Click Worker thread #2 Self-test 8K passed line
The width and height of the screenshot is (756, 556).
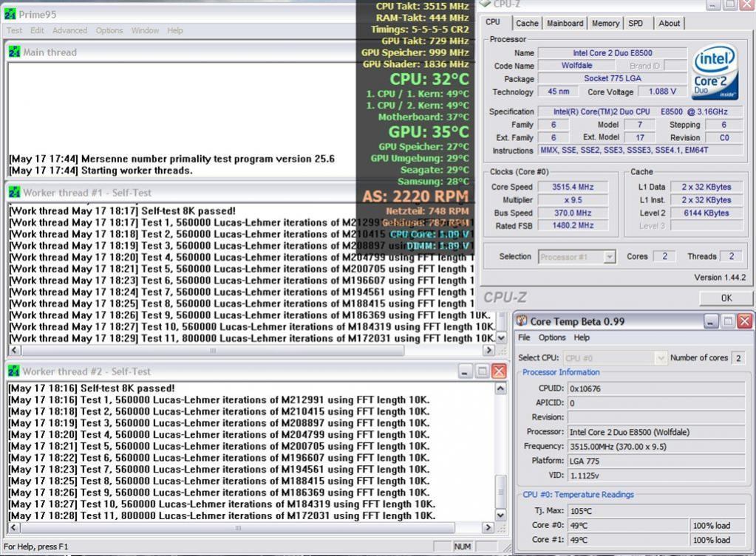pos(92,388)
